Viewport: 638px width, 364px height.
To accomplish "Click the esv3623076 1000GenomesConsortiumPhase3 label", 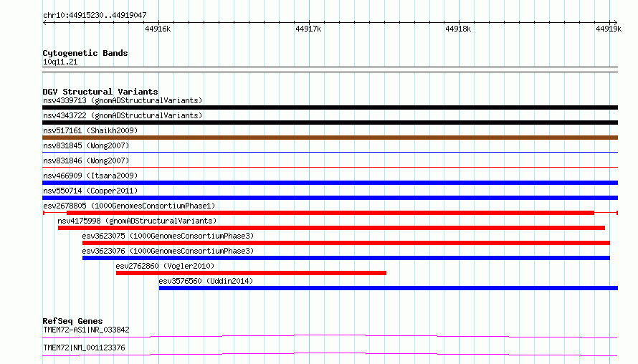I will point(168,251).
